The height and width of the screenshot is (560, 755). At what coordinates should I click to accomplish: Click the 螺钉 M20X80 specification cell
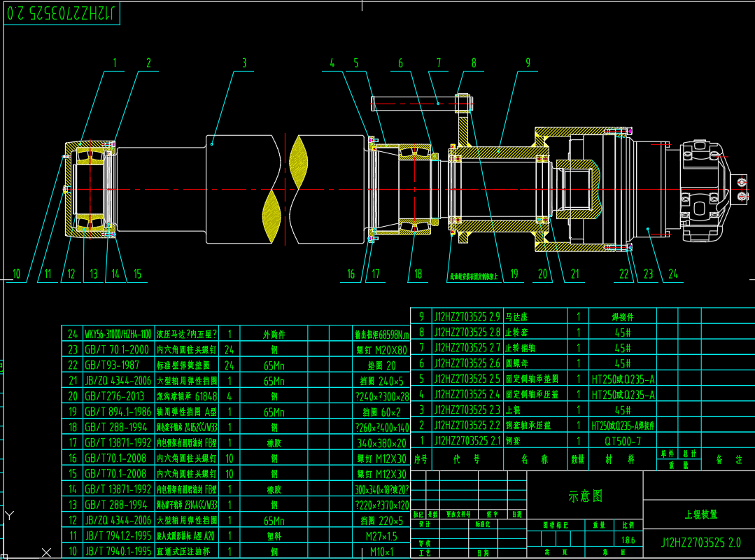[381, 349]
